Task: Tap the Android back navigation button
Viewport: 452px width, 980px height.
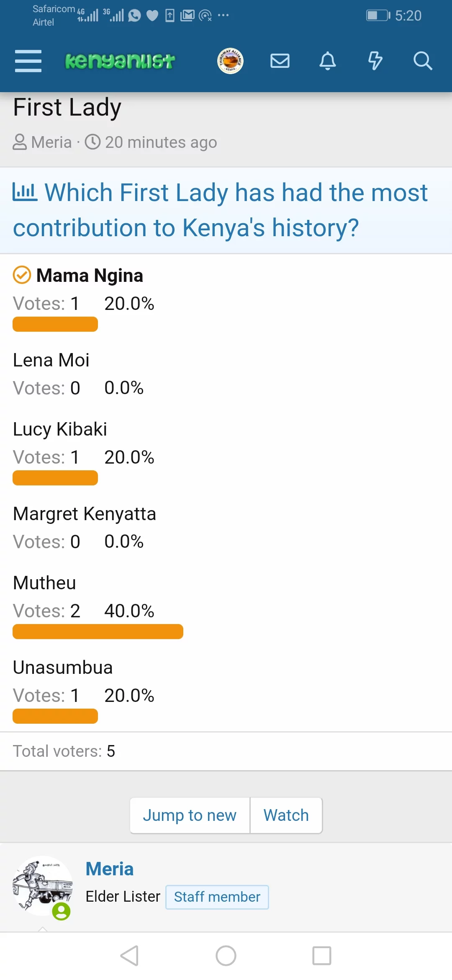Action: pyautogui.click(x=130, y=956)
